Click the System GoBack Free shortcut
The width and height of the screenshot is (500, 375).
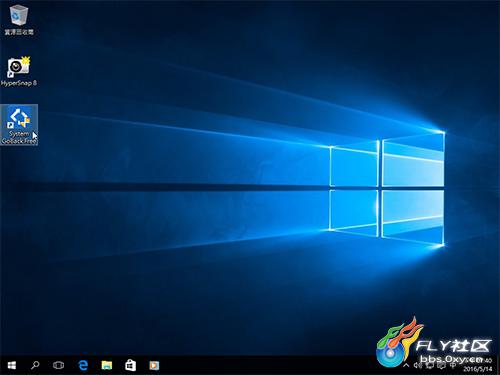click(x=19, y=125)
